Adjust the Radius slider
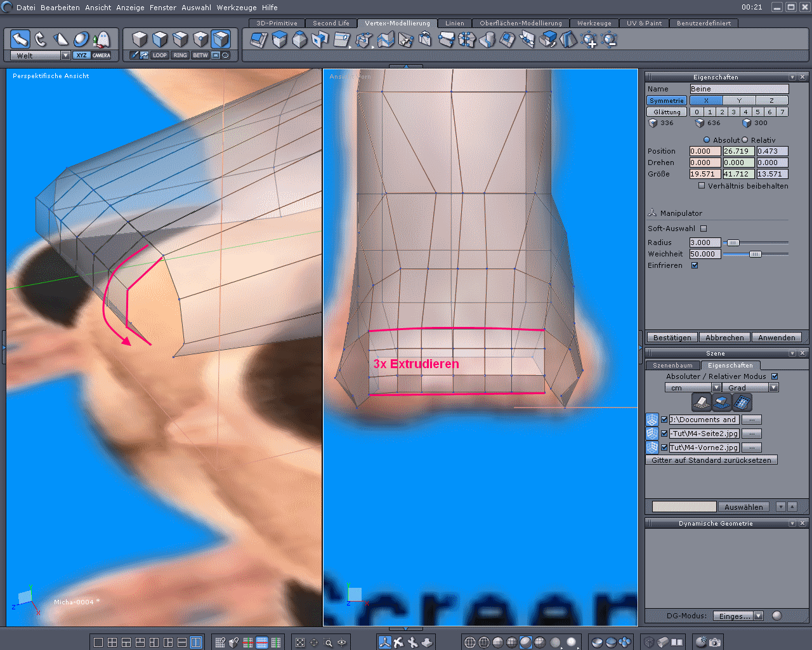812x650 pixels. [733, 242]
